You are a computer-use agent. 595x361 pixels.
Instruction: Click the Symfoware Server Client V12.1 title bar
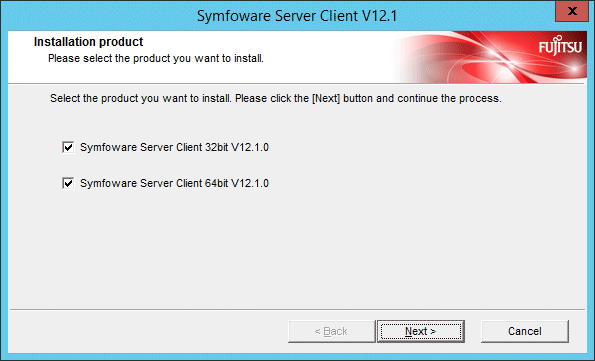(297, 16)
